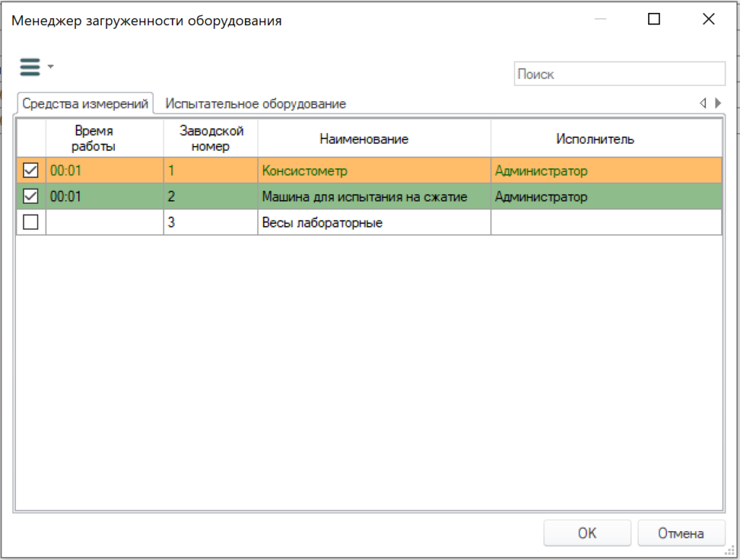Open the hamburger menu icon

[x=30, y=66]
